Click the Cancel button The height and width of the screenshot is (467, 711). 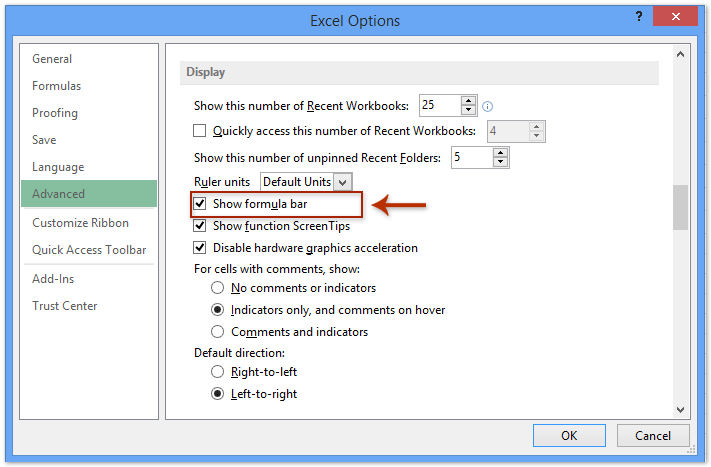653,436
